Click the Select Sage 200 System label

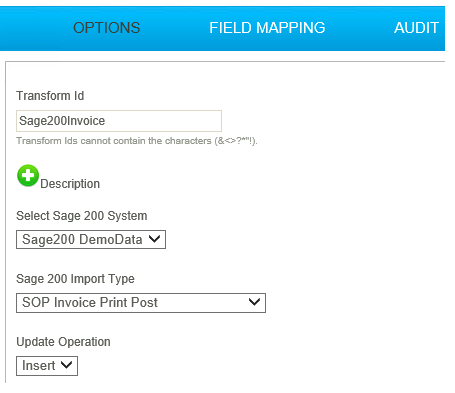pos(82,216)
